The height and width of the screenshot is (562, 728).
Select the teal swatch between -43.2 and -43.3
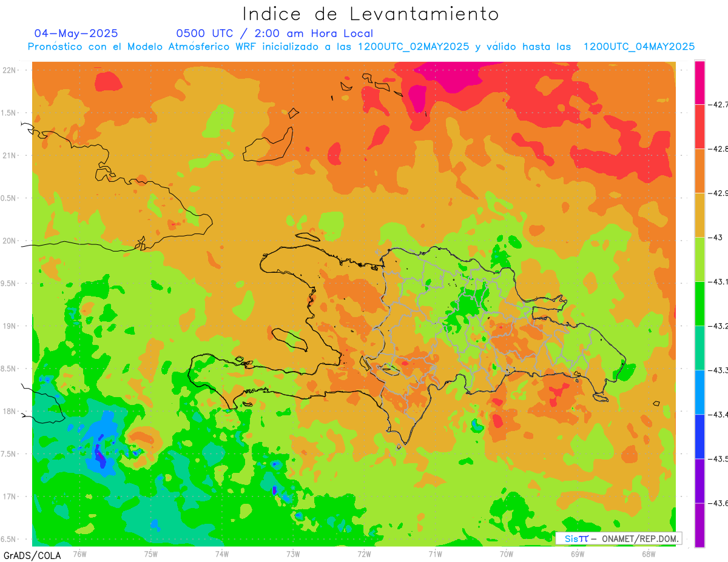tap(699, 347)
